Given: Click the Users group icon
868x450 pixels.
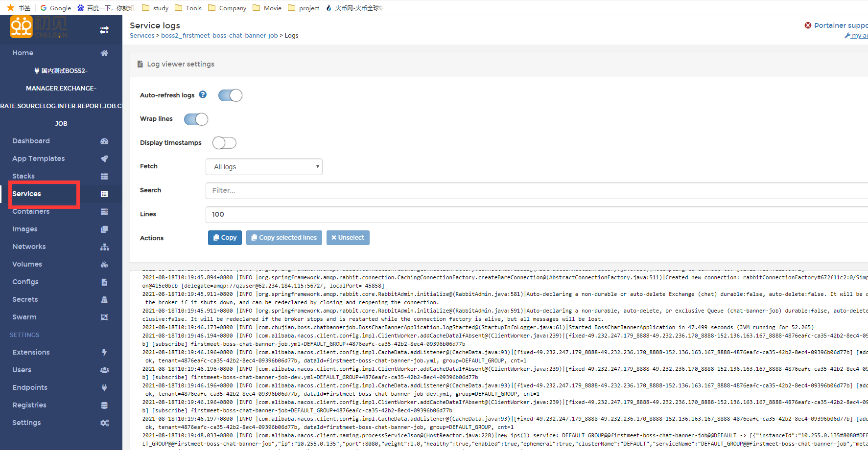Looking at the screenshot, I should pos(104,370).
